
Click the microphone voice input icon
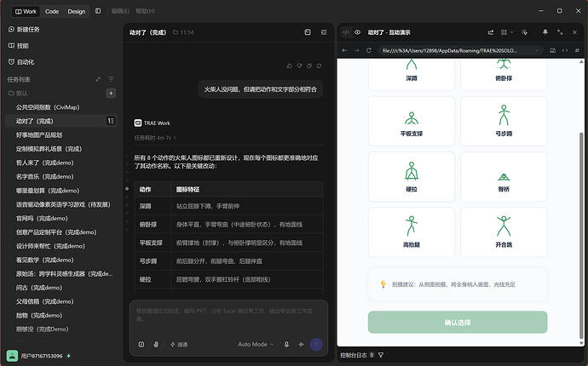point(286,344)
